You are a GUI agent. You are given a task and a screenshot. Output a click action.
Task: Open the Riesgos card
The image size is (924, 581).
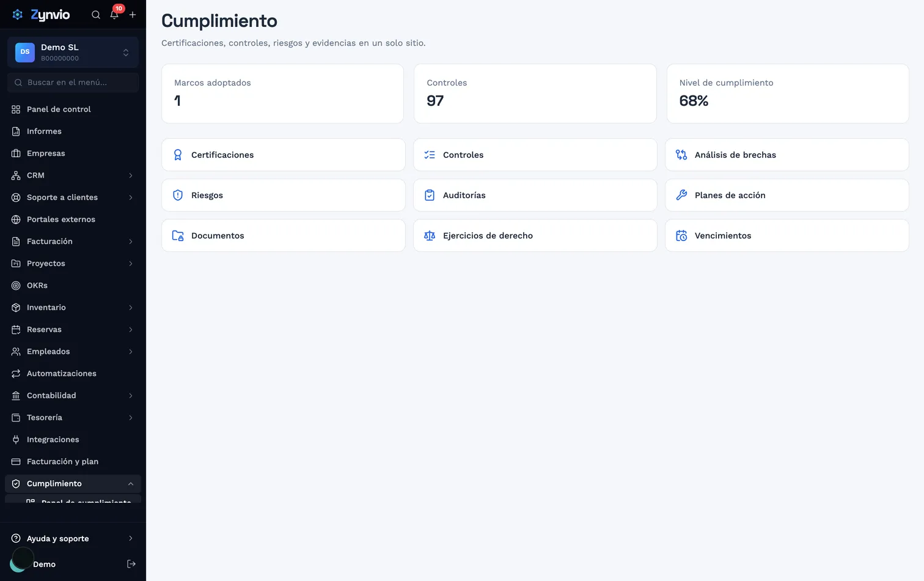click(x=284, y=195)
